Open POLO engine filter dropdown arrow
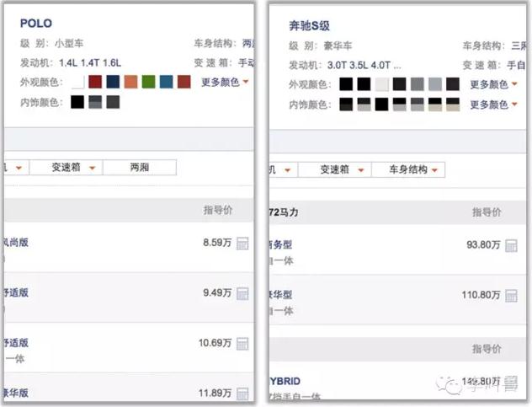 19,168
